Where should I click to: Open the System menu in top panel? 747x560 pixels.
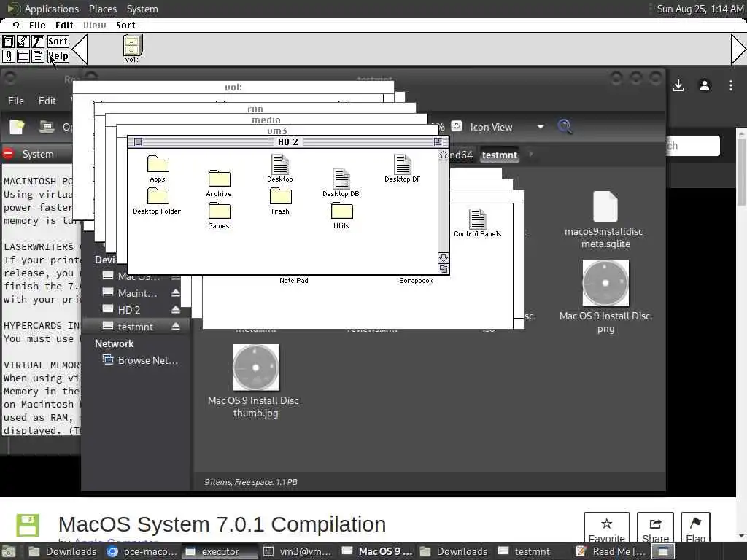pyautogui.click(x=142, y=9)
